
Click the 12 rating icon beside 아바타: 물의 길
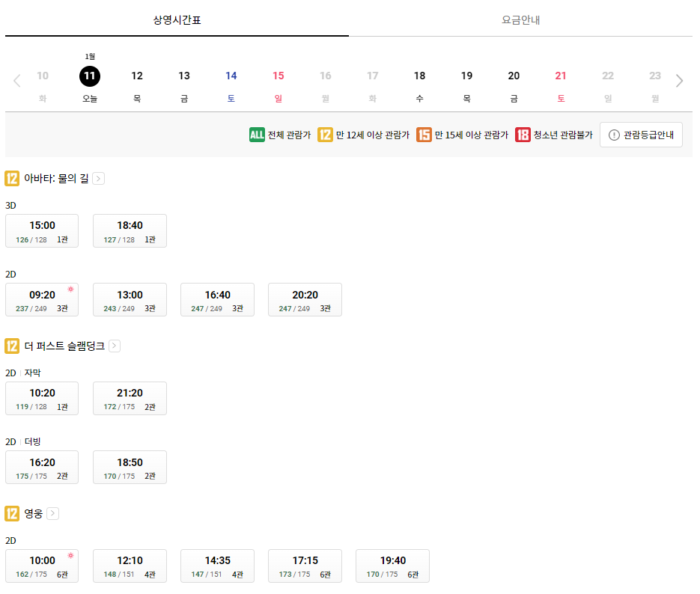pyautogui.click(x=10, y=179)
